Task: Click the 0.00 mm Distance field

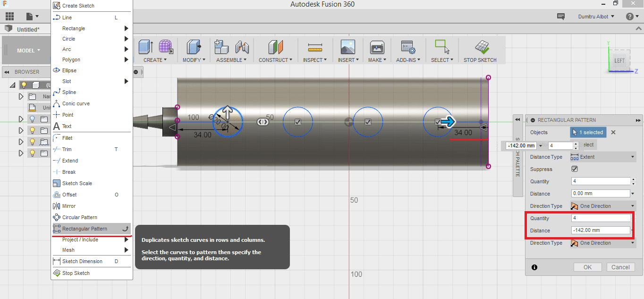Action: click(x=601, y=194)
